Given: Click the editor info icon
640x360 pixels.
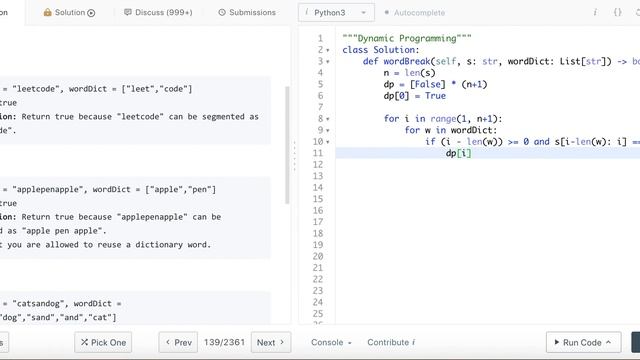Looking at the screenshot, I should coord(595,13).
